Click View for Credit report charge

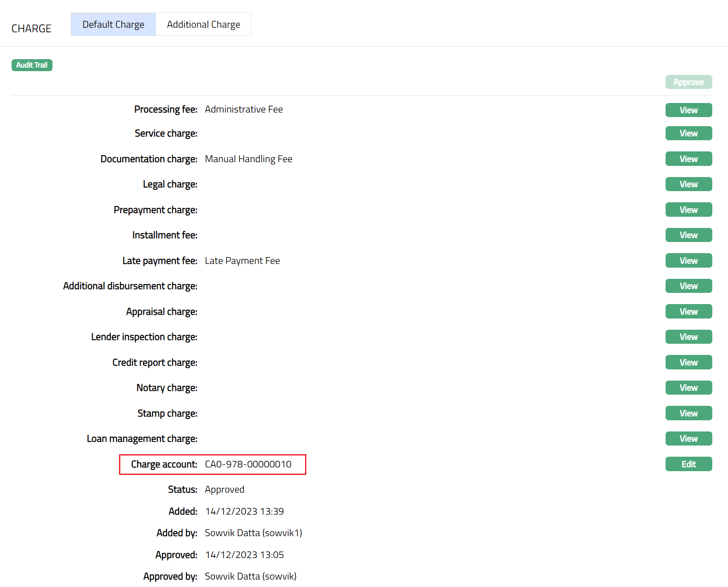[x=688, y=362]
